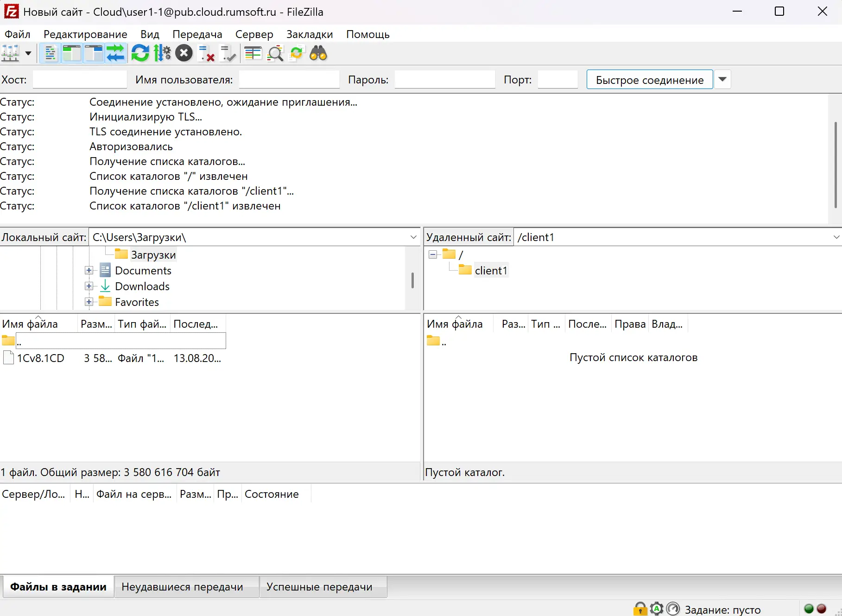Sort local files by Имя файла
This screenshot has width=842, height=616.
[x=39, y=324]
